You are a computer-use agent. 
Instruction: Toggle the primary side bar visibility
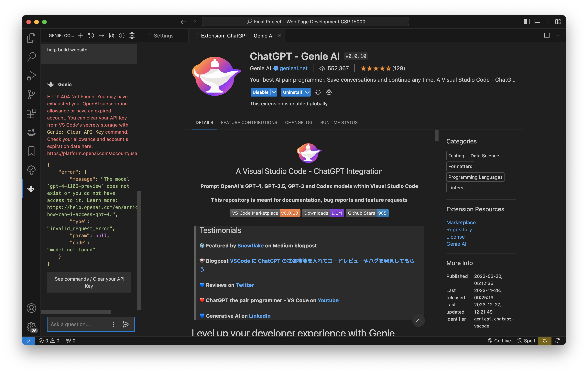pyautogui.click(x=527, y=22)
